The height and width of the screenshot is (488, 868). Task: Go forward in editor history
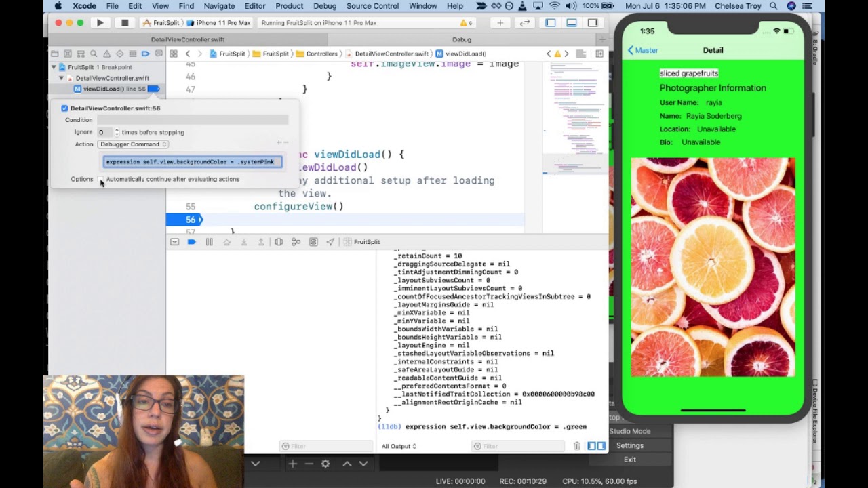point(199,54)
